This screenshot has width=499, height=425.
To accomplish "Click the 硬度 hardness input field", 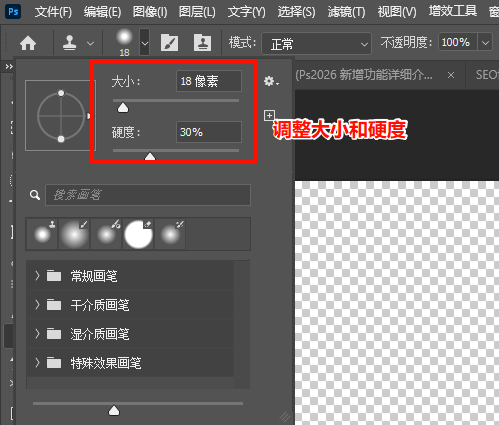I will click(209, 132).
